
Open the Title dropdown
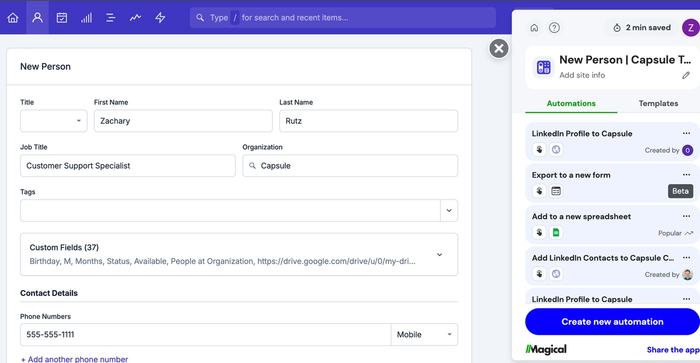point(54,121)
